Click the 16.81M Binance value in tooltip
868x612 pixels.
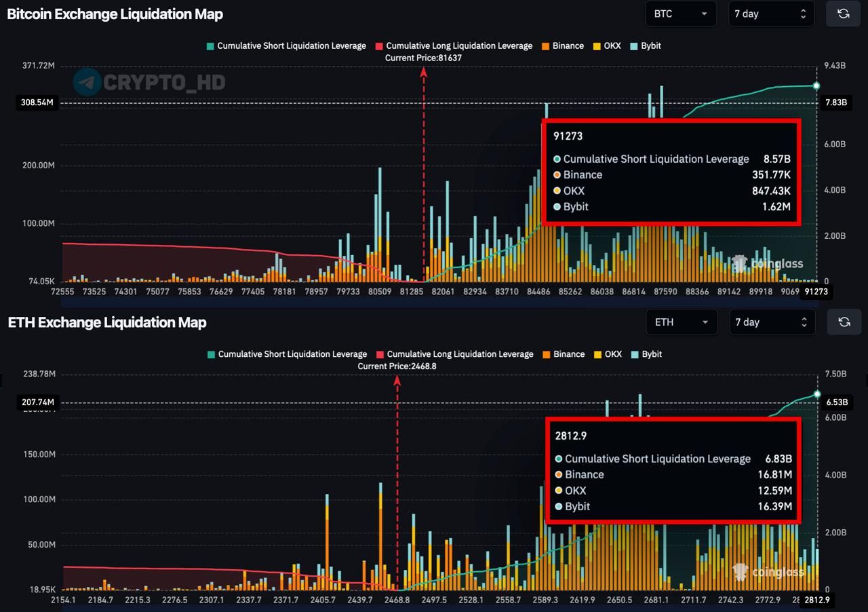(775, 474)
